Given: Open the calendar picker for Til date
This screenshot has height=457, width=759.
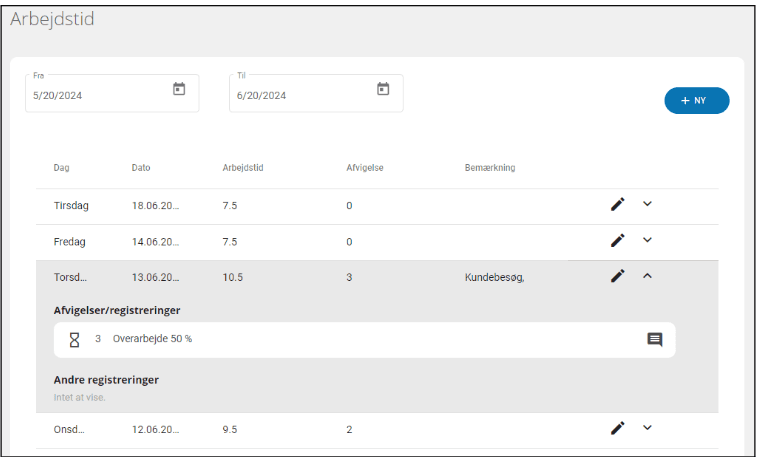Looking at the screenshot, I should pyautogui.click(x=383, y=89).
